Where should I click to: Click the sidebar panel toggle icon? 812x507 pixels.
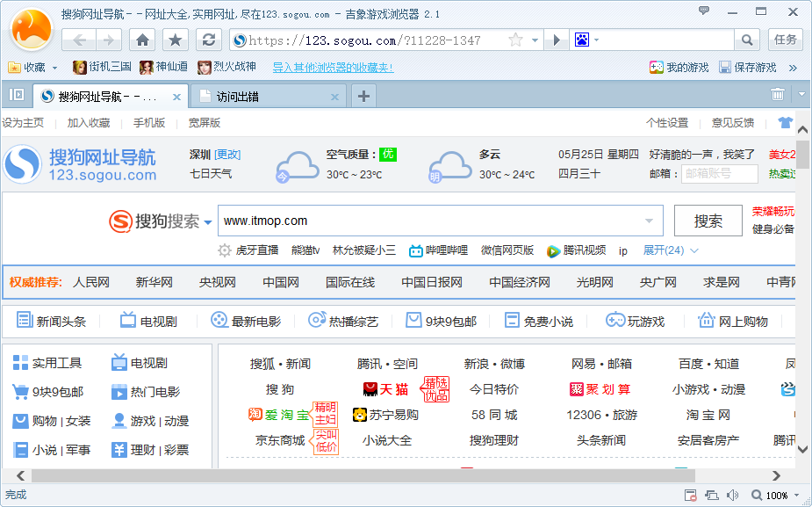point(17,94)
